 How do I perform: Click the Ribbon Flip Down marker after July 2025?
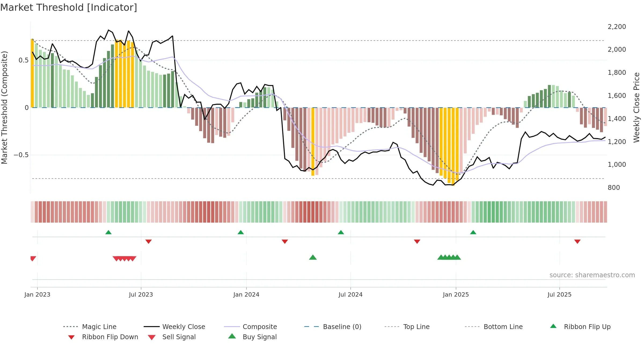[x=577, y=242]
